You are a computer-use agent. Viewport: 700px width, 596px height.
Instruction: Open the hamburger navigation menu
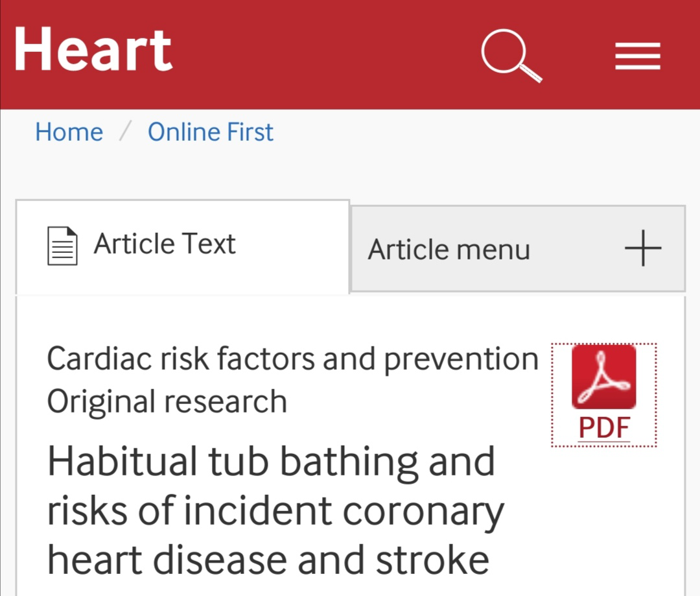coord(638,56)
